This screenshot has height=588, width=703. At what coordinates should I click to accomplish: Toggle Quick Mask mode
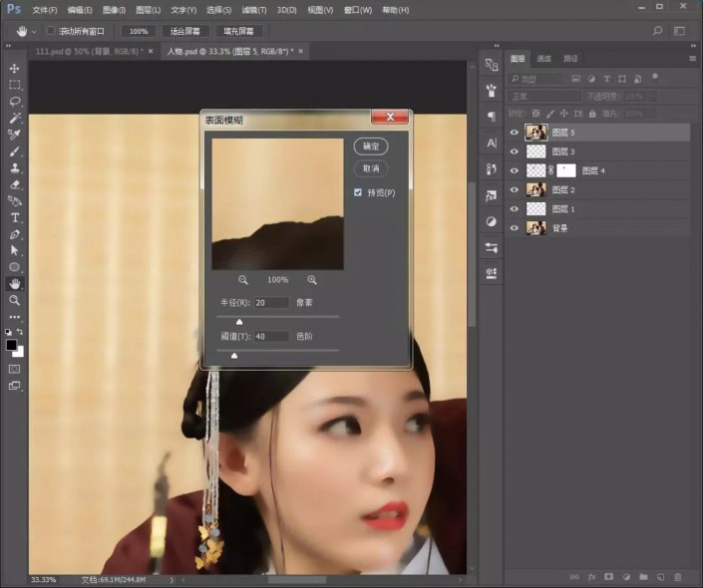tap(14, 370)
